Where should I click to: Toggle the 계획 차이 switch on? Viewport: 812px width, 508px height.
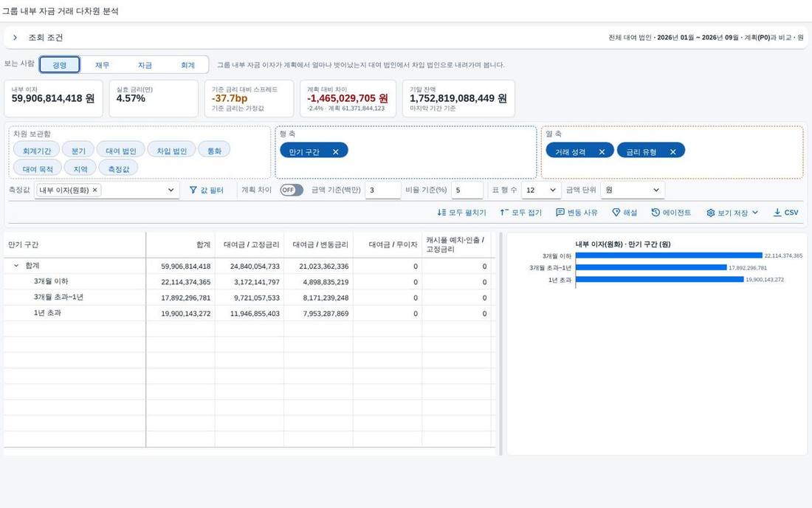[x=292, y=190]
